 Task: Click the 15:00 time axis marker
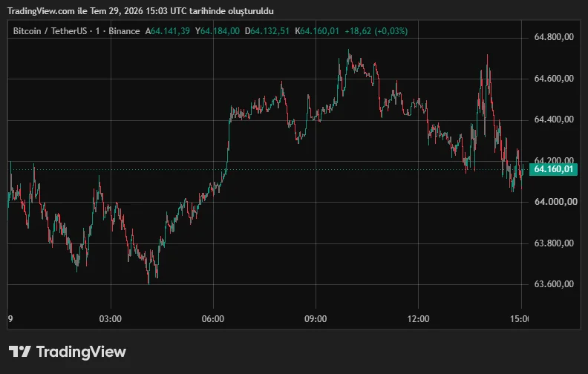[x=519, y=319]
